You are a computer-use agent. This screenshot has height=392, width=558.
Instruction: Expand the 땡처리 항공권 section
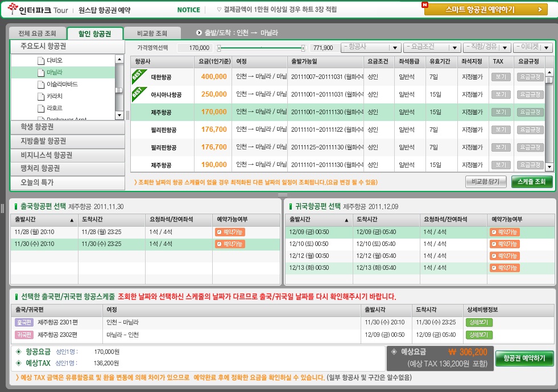[68, 169]
